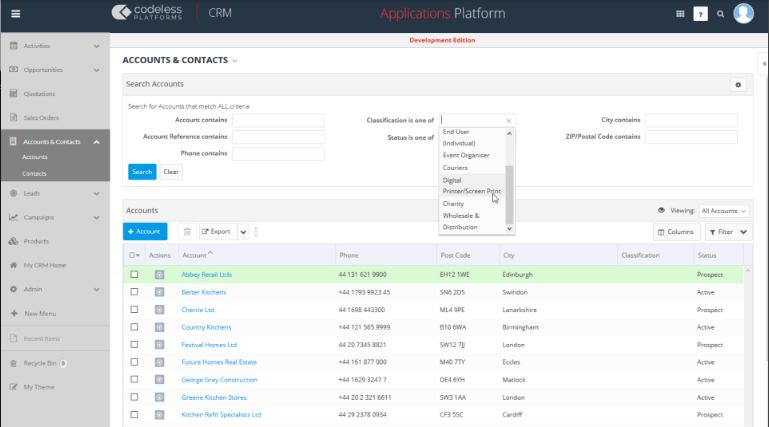Click the actions icon for Festival Homes Ltd

(x=159, y=345)
